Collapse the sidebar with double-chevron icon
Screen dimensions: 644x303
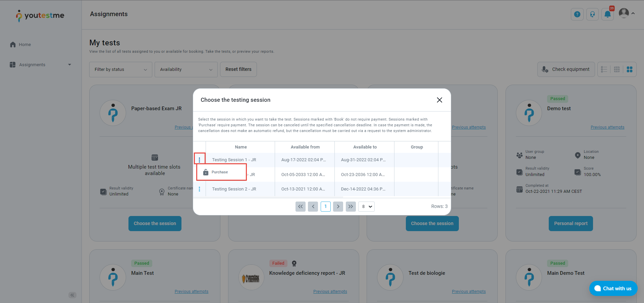coord(72,295)
